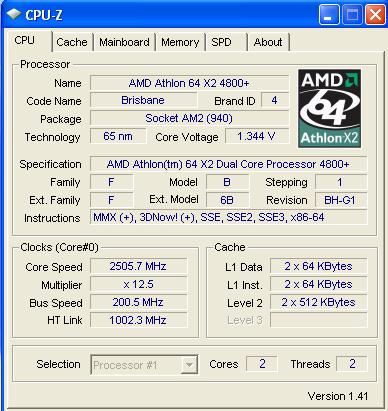Close the CPU-Z window
This screenshot has width=388, height=411.
(x=376, y=14)
